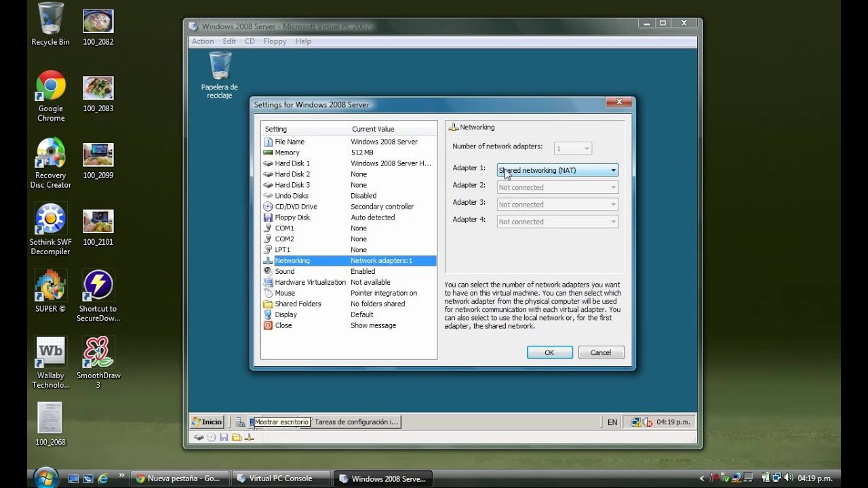The height and width of the screenshot is (488, 868).
Task: Open the Help menu in Virtual PC
Action: [303, 41]
